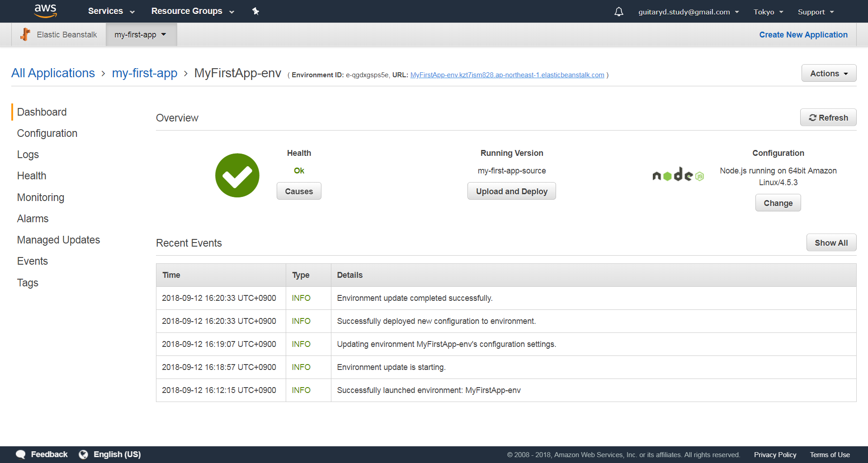Open the MyFirstApp-env elasticbeanstalk.com URL

[507, 75]
